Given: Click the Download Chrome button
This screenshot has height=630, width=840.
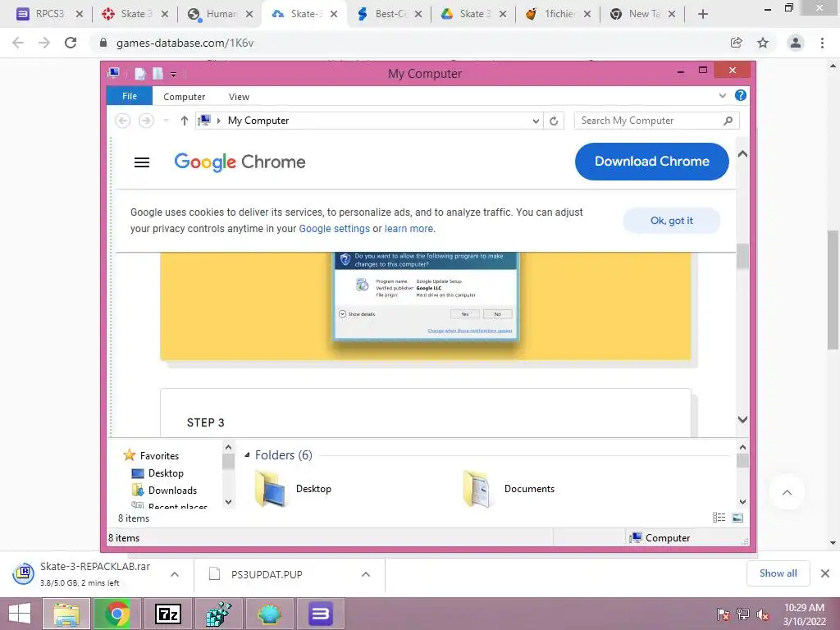Looking at the screenshot, I should click(652, 162).
